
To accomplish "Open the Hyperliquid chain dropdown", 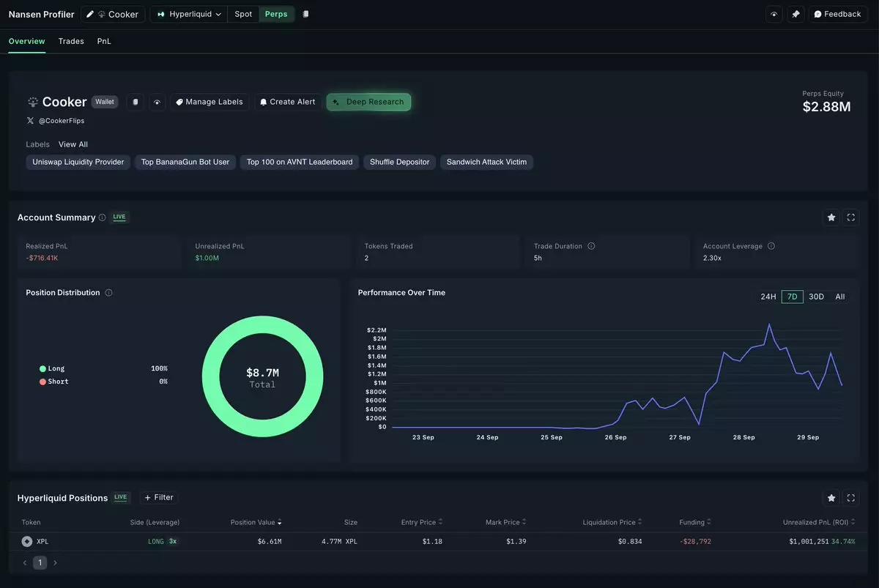I will coord(189,15).
